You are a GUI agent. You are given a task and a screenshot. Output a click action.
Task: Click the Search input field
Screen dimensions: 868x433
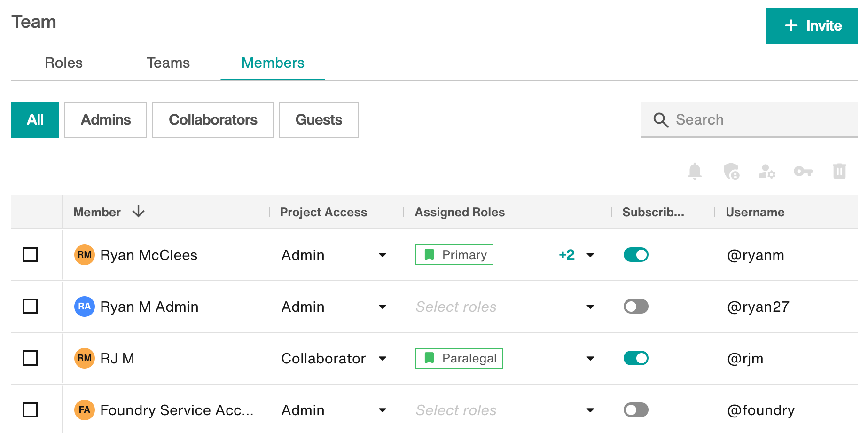tap(749, 120)
